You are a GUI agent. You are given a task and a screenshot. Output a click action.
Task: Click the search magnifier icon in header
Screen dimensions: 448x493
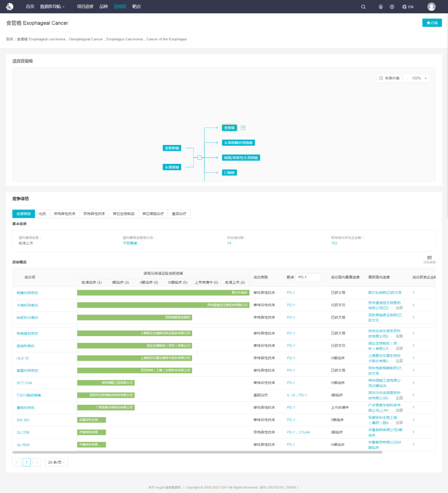363,7
